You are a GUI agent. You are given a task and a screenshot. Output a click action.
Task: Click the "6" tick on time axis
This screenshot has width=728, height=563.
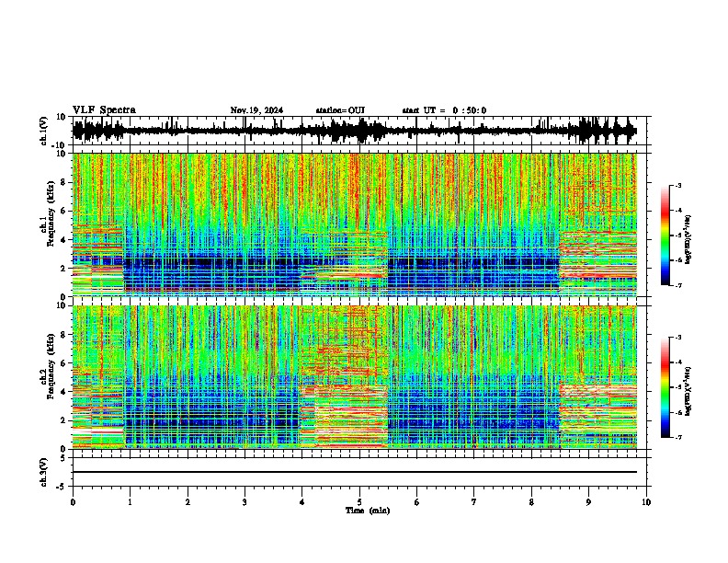coord(417,502)
